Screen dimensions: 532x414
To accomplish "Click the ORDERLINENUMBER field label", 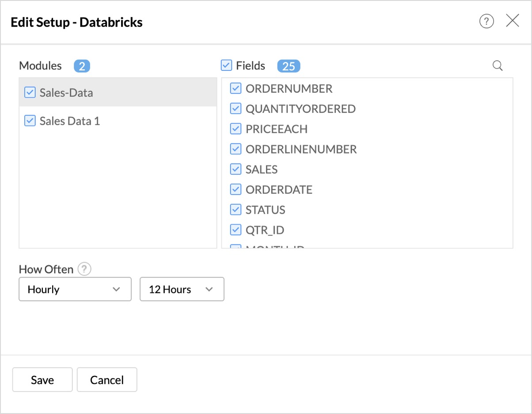I will pyautogui.click(x=301, y=149).
